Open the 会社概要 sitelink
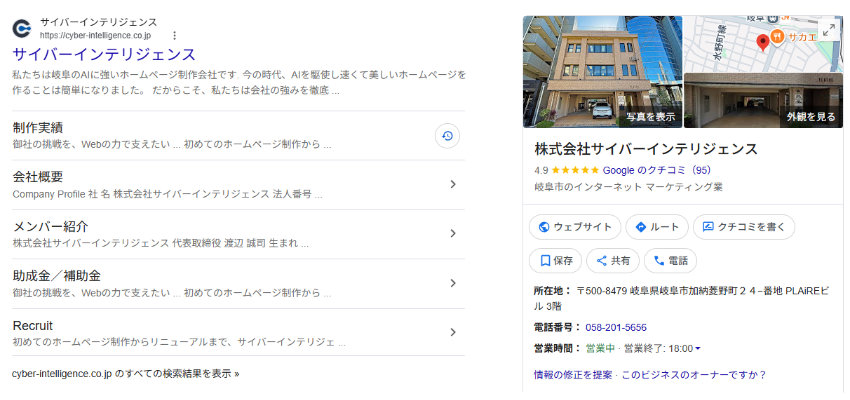850x400 pixels. [x=38, y=177]
